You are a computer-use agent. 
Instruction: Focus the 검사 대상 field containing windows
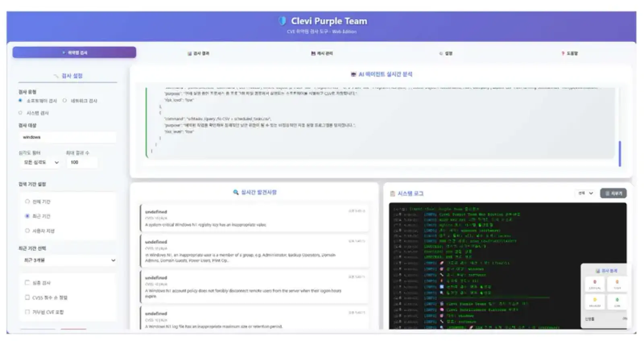[68, 137]
